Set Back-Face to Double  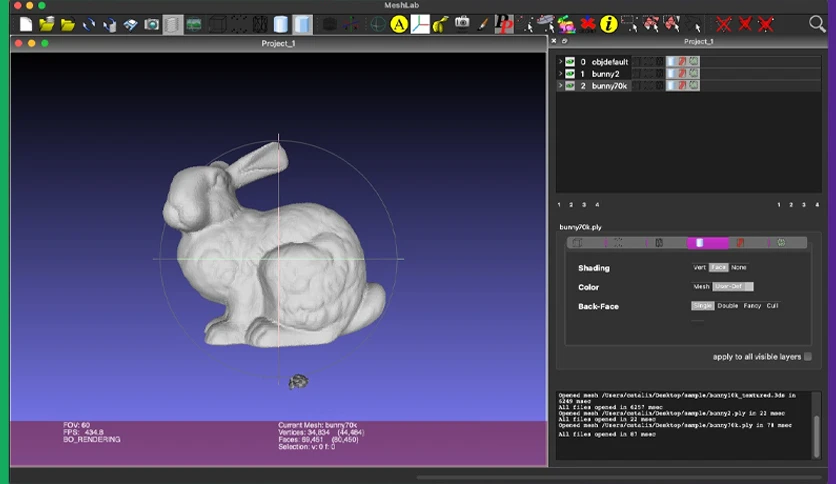tap(727, 306)
